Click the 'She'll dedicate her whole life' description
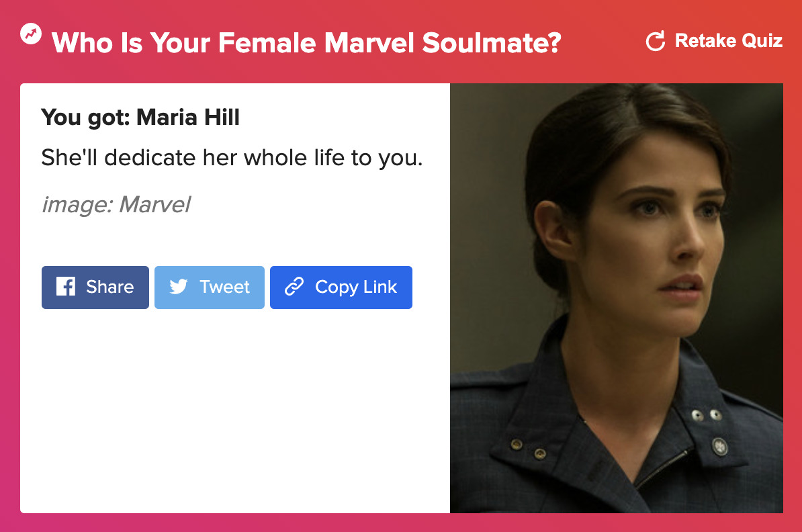802x532 pixels. (x=232, y=158)
